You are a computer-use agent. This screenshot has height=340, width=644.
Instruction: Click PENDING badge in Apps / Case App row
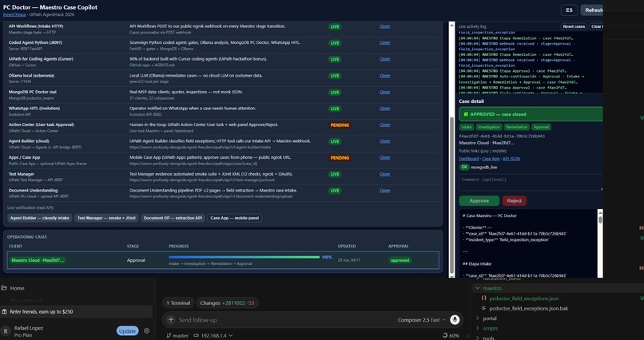pyautogui.click(x=340, y=158)
